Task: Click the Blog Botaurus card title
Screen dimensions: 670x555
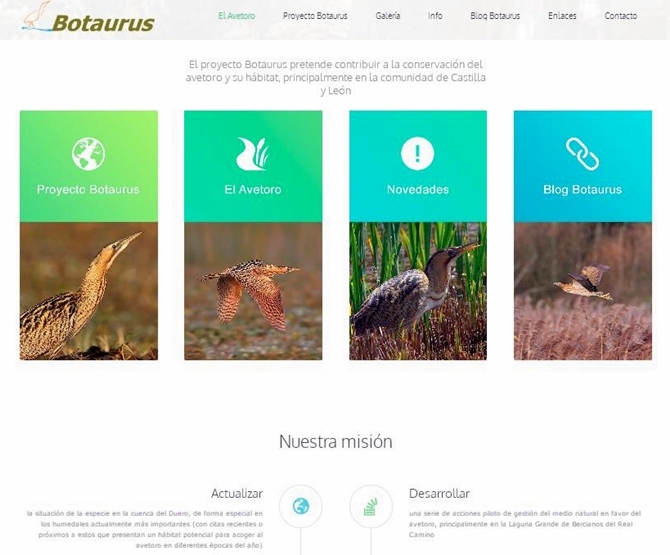Action: 582,189
